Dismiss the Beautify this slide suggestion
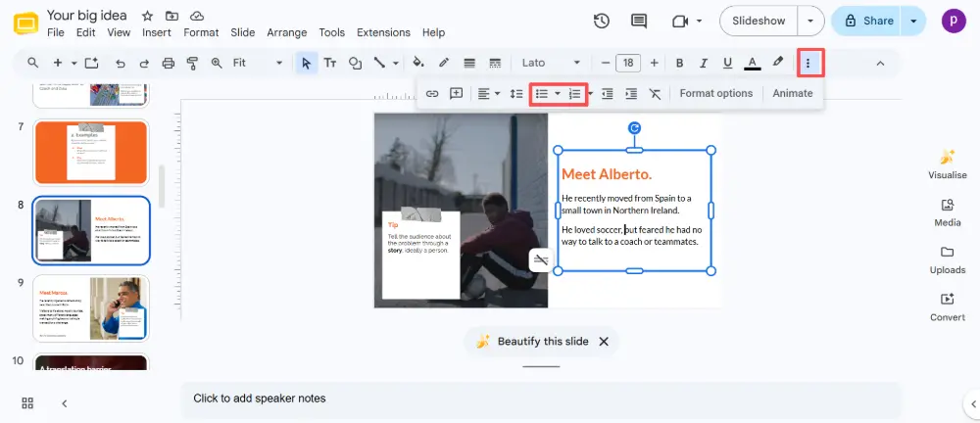Image resolution: width=980 pixels, height=423 pixels. click(603, 341)
